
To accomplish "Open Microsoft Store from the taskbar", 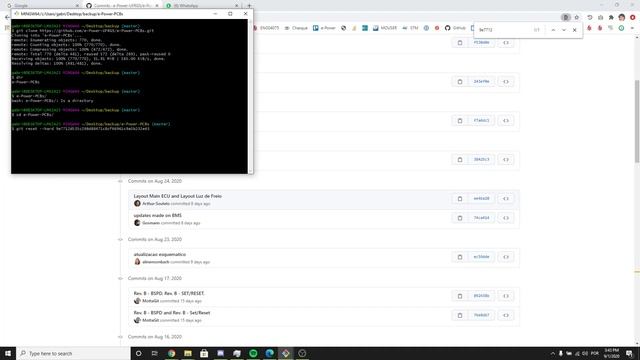I will click(204, 353).
